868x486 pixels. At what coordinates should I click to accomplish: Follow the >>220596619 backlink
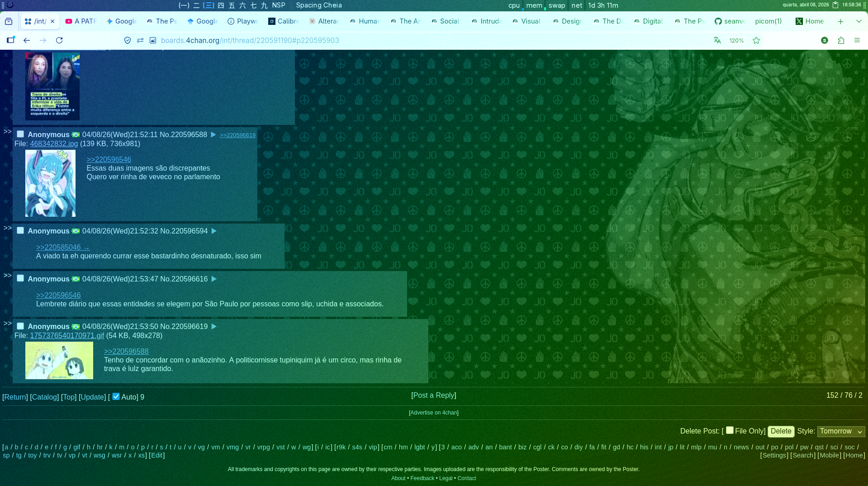pos(237,135)
